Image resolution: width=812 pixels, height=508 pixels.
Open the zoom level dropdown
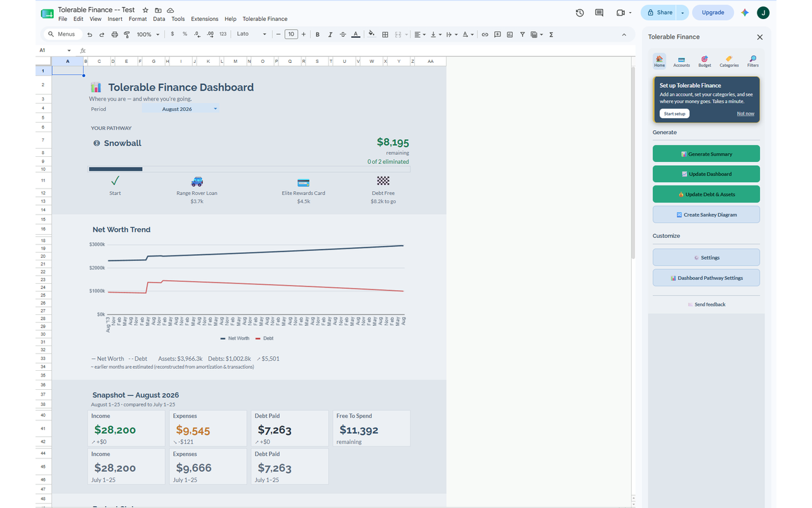148,34
